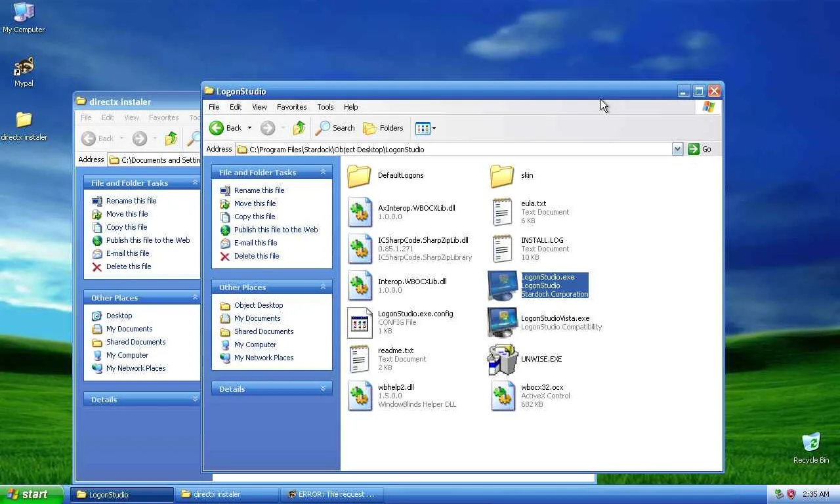Open the Recycle Bin
This screenshot has height=504, width=840.
(811, 448)
